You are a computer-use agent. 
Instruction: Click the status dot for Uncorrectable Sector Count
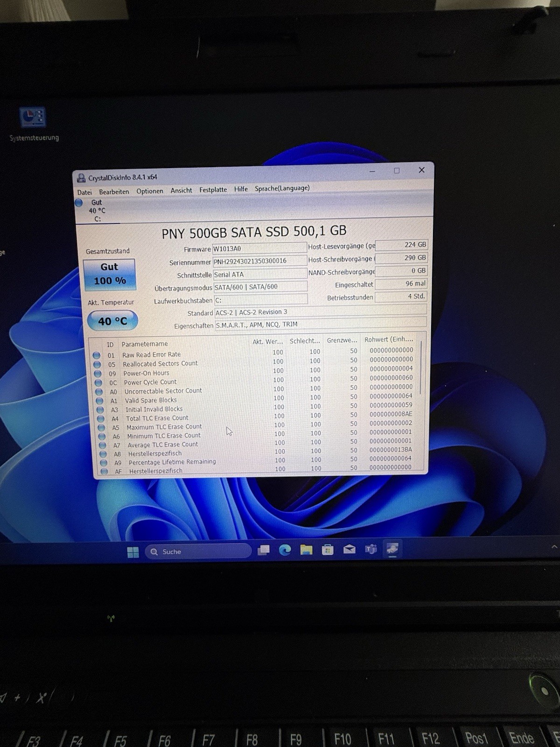[99, 392]
